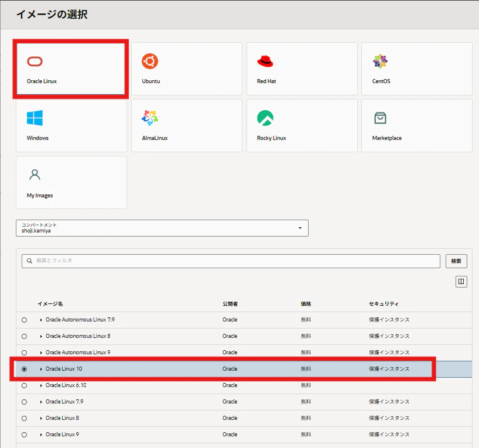Select the Windows card label
The height and width of the screenshot is (448, 479).
[x=37, y=138]
